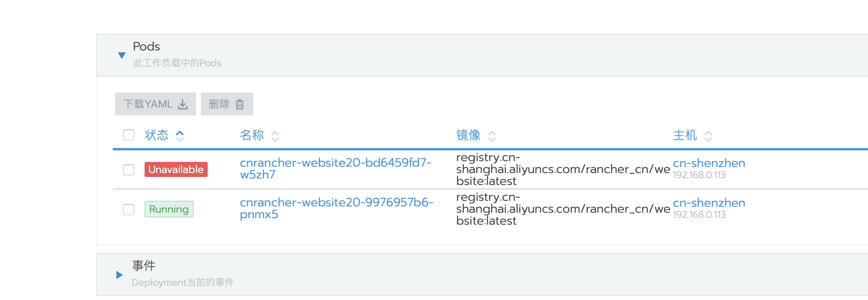Sort by 名称 using sort arrows

[275, 136]
